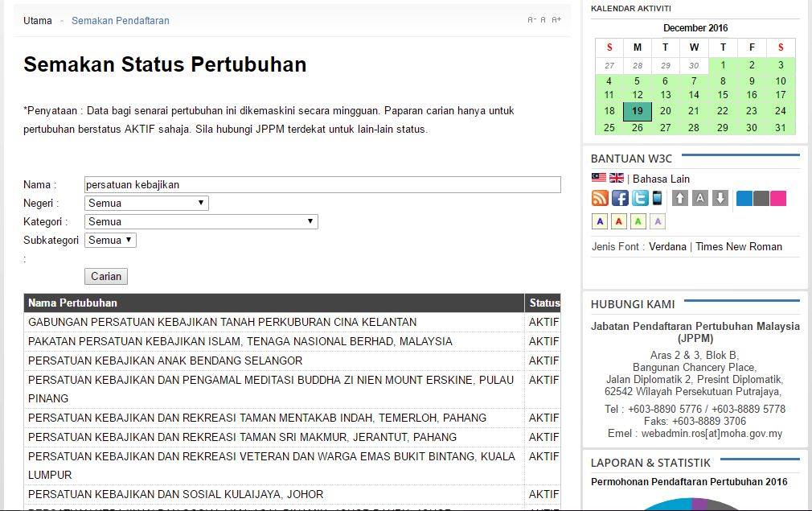Screen dimensions: 812x511
Task: Open the Kategori dropdown
Action: pos(201,222)
